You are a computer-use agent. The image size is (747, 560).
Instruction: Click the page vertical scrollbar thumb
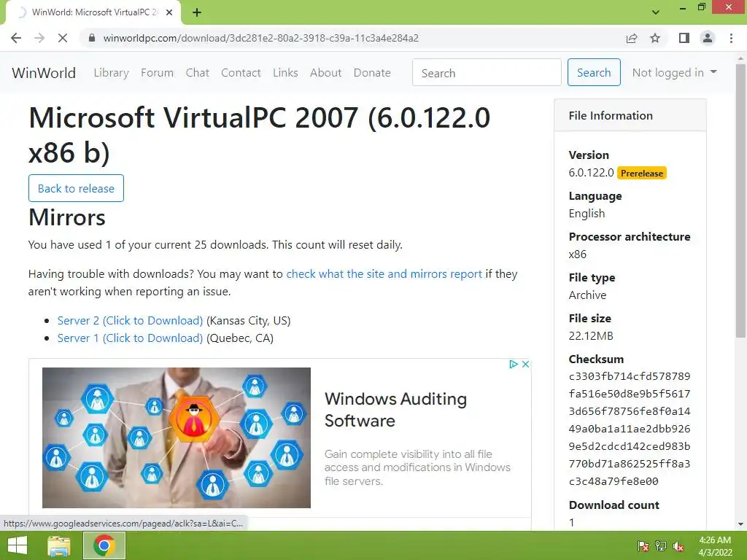coord(741,200)
